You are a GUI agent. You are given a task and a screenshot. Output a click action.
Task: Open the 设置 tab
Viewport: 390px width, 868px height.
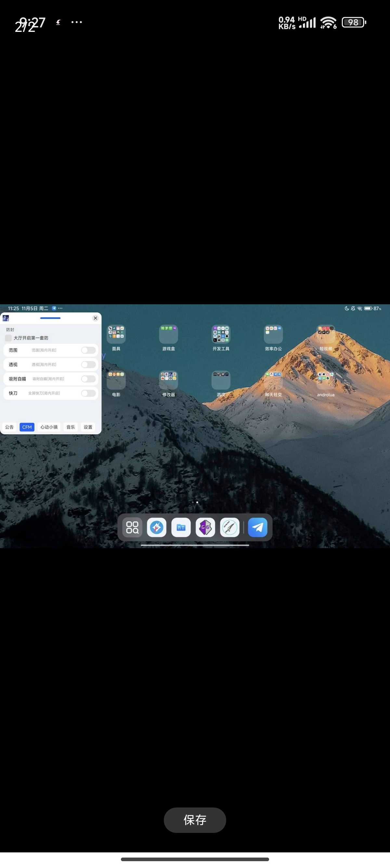[x=88, y=427]
